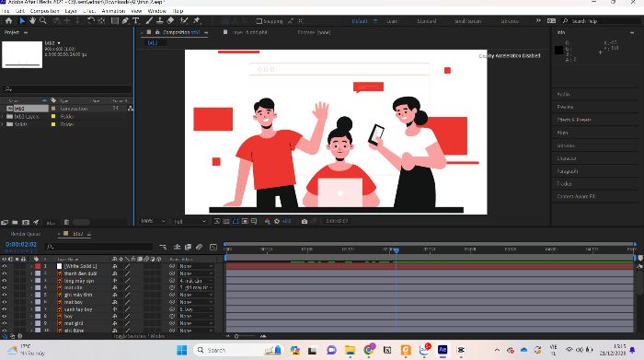Create new composition icon in Project panel
The width and height of the screenshot is (644, 360).
[26, 222]
